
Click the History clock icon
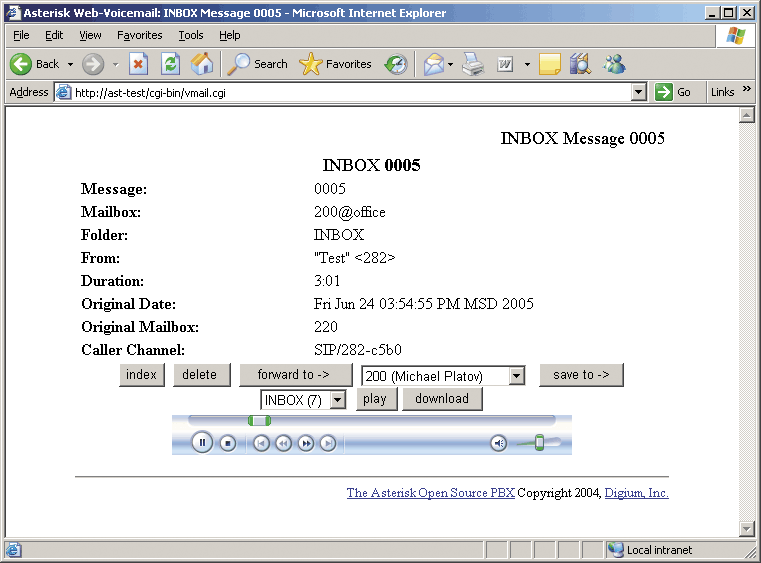pyautogui.click(x=396, y=64)
